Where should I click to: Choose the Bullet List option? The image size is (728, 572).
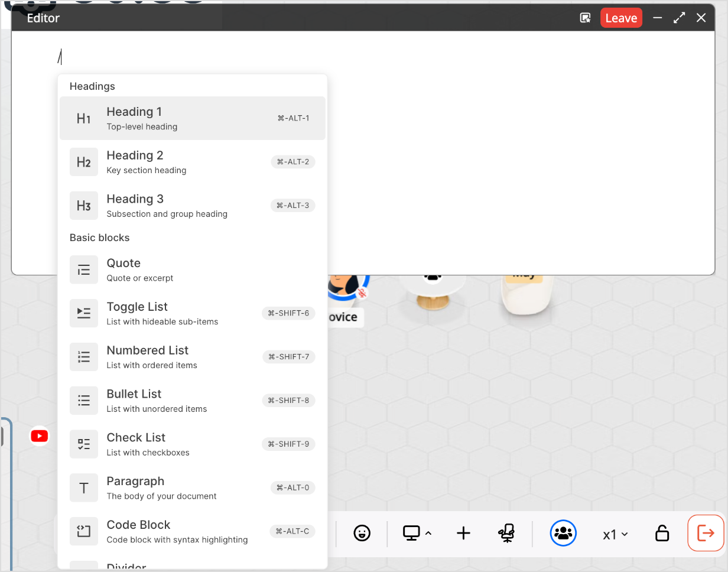coord(192,401)
